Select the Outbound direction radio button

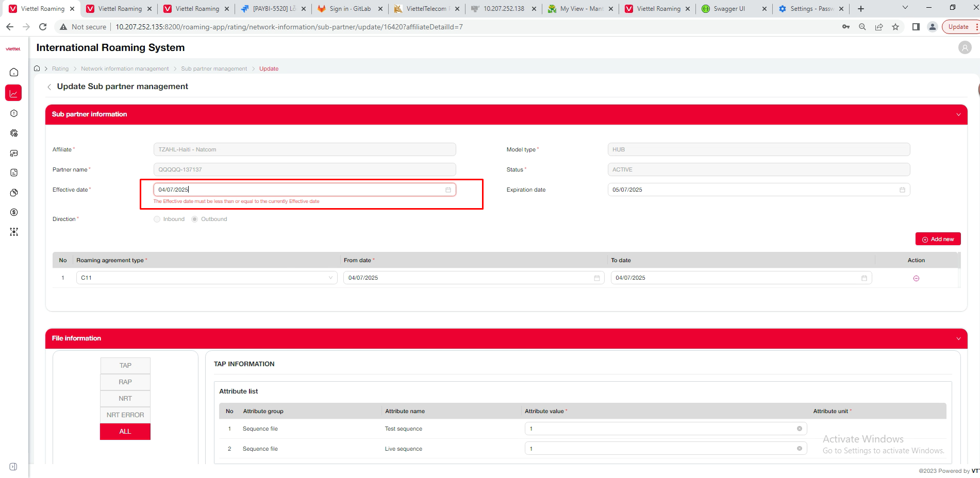[195, 219]
